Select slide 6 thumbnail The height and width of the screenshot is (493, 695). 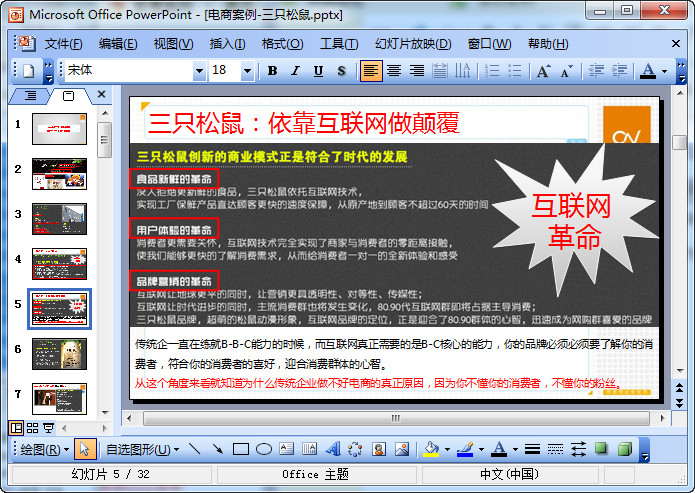click(59, 354)
